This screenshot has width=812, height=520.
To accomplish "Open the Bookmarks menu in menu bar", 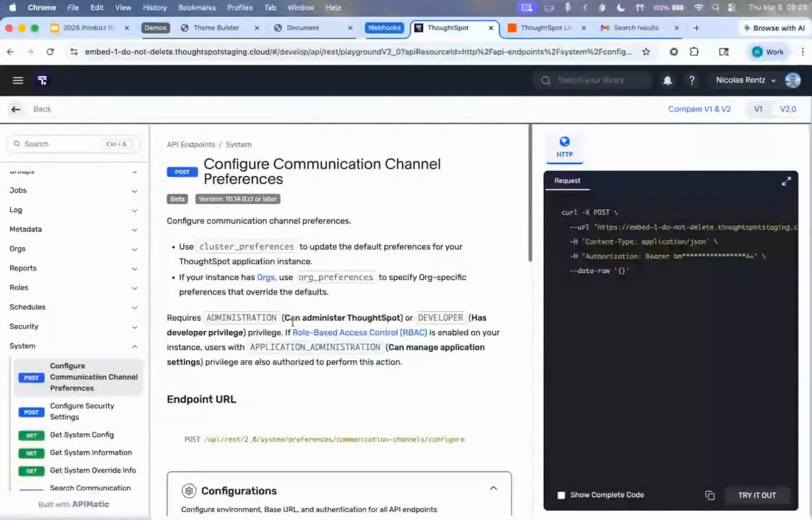I will tap(197, 7).
